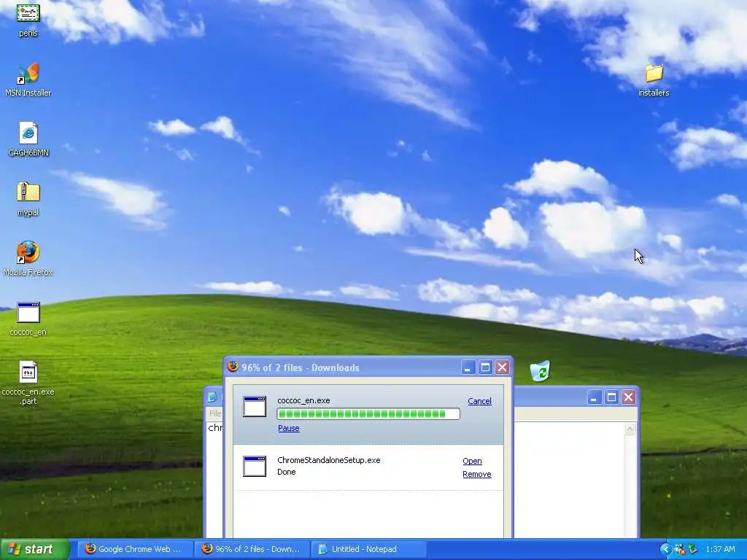Open the File menu in Notepad
This screenshot has height=560, width=747.
215,413
